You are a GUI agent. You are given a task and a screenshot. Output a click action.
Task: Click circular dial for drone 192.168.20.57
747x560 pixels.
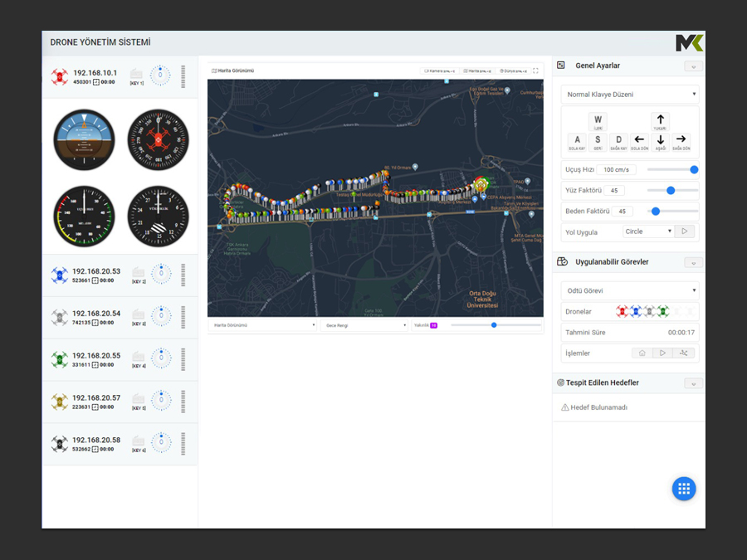(161, 400)
